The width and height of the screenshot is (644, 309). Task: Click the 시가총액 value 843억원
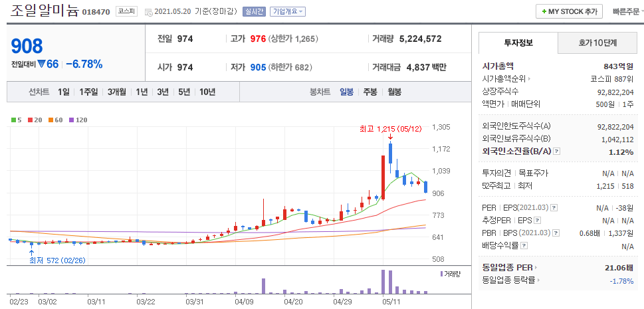click(619, 66)
